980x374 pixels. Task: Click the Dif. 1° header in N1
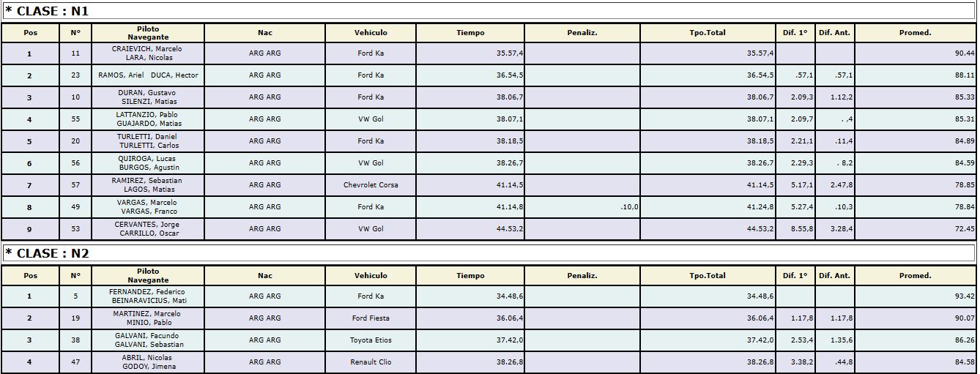pos(795,33)
